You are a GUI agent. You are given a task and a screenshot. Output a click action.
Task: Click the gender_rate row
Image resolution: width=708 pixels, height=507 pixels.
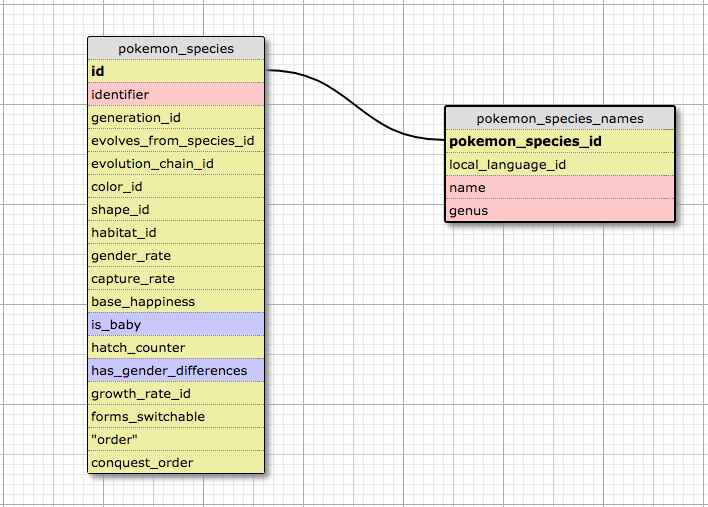pyautogui.click(x=176, y=256)
